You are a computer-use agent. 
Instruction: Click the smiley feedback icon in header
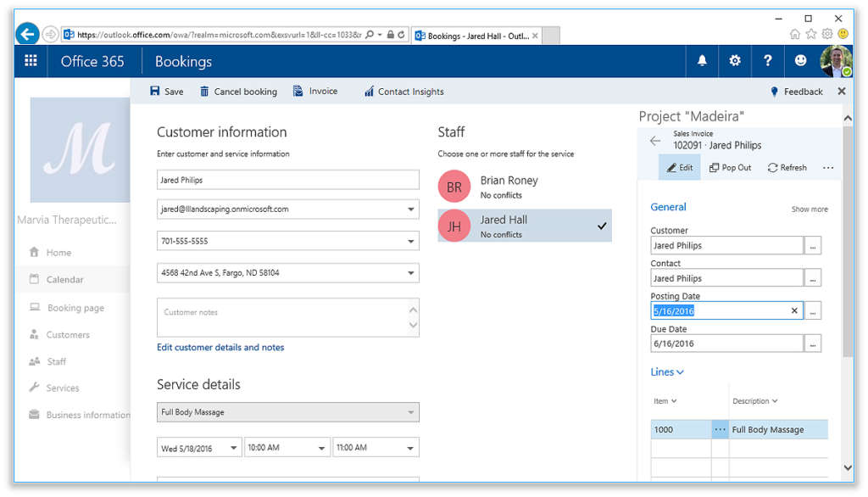[x=800, y=61]
